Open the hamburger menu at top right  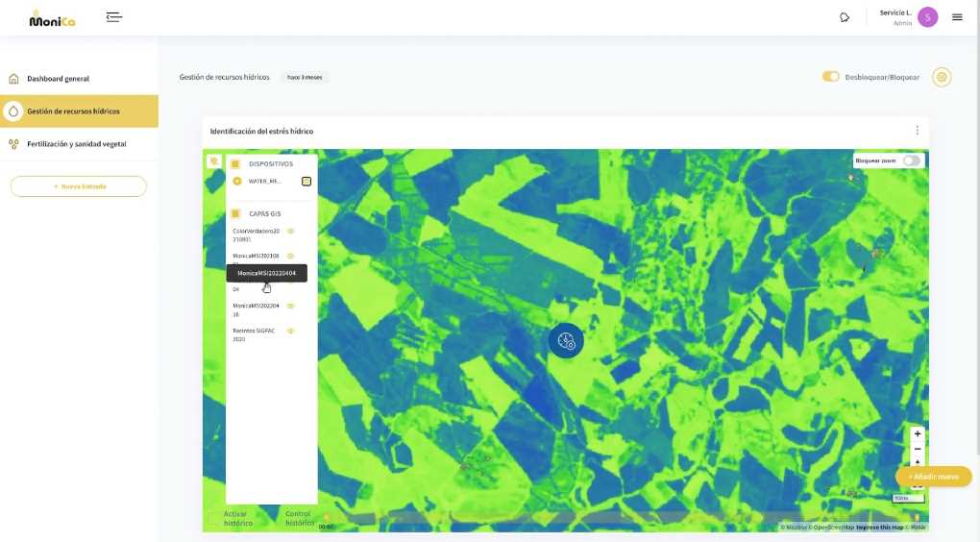pyautogui.click(x=957, y=17)
